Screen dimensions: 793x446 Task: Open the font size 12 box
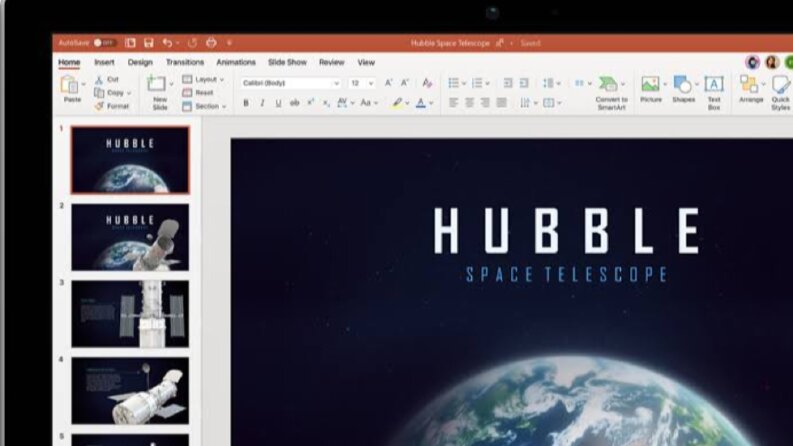pyautogui.click(x=362, y=83)
